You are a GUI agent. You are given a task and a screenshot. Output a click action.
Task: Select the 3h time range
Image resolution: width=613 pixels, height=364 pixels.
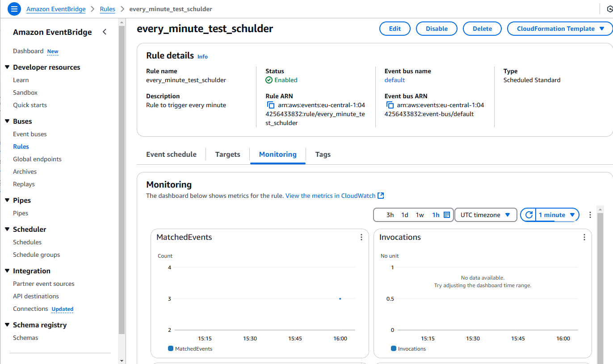tap(390, 215)
